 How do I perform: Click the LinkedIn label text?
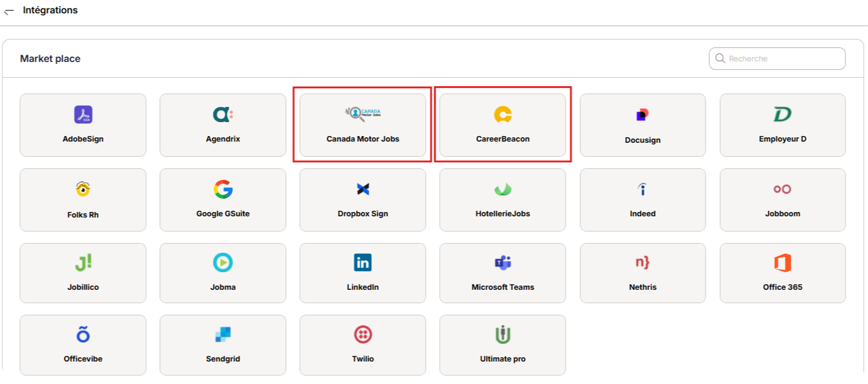pyautogui.click(x=363, y=287)
